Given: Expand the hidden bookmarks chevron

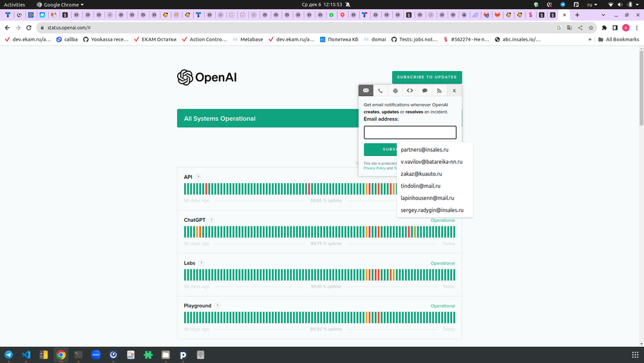Looking at the screenshot, I should point(590,39).
